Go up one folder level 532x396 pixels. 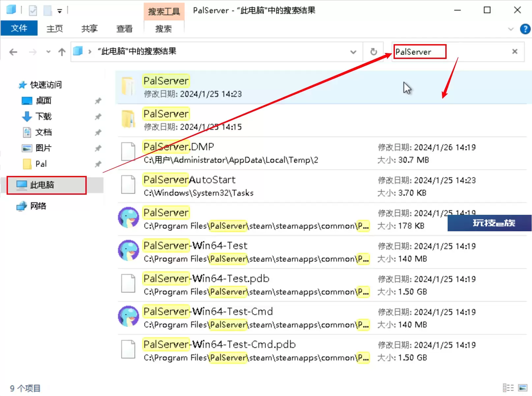pos(62,52)
